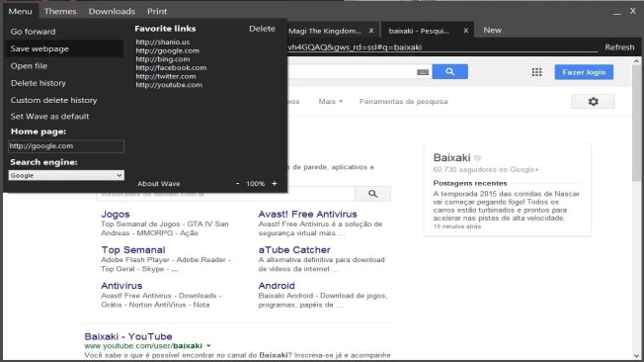Select Save webpage from the menu
This screenshot has width=644, height=362.
point(64,48)
